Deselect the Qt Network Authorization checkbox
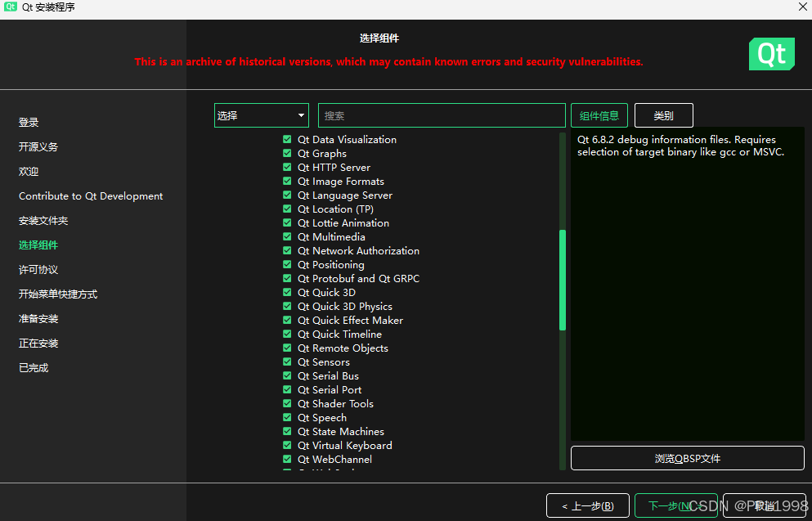 [287, 250]
